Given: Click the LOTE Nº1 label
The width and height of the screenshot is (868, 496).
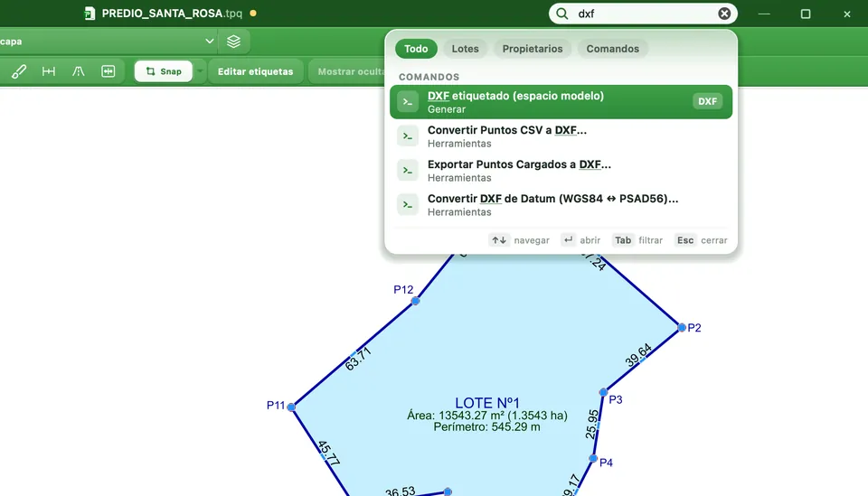Looking at the screenshot, I should (487, 403).
